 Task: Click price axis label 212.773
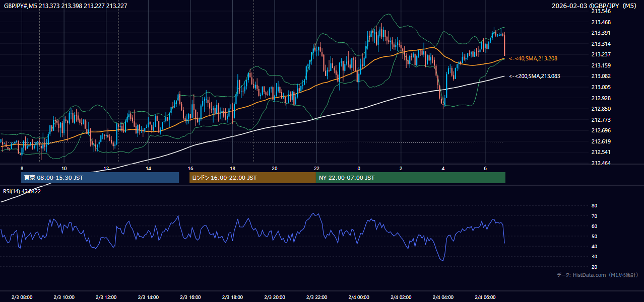tap(601, 120)
